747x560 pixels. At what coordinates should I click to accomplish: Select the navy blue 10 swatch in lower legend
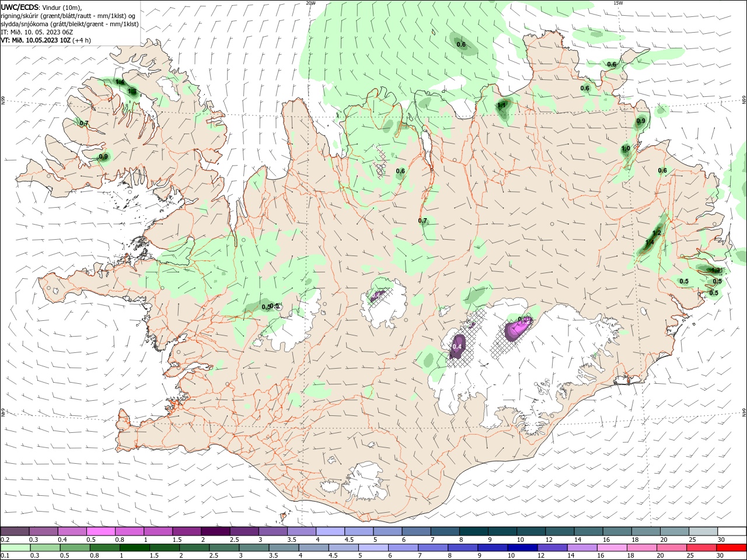(521, 548)
